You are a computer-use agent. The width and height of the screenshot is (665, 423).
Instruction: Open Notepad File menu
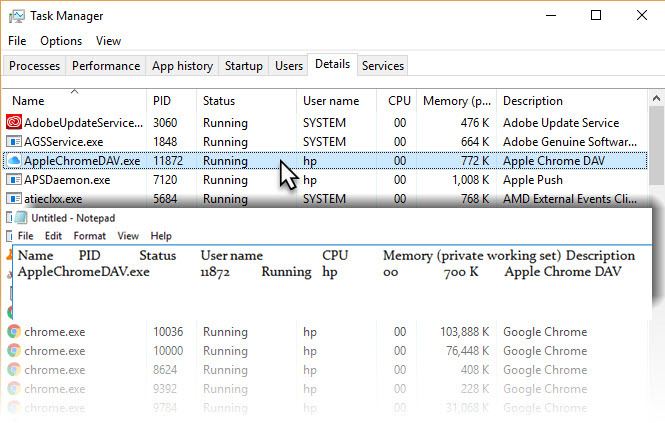(25, 235)
